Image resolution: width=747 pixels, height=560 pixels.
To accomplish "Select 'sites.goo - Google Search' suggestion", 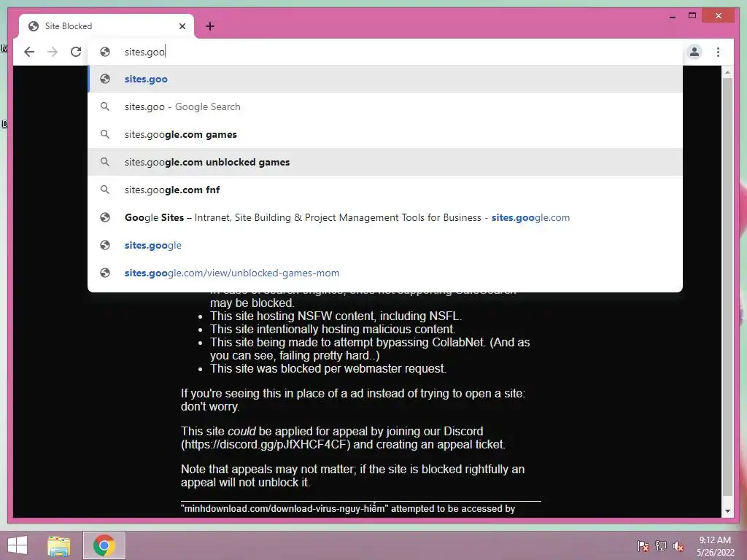I will pyautogui.click(x=385, y=106).
